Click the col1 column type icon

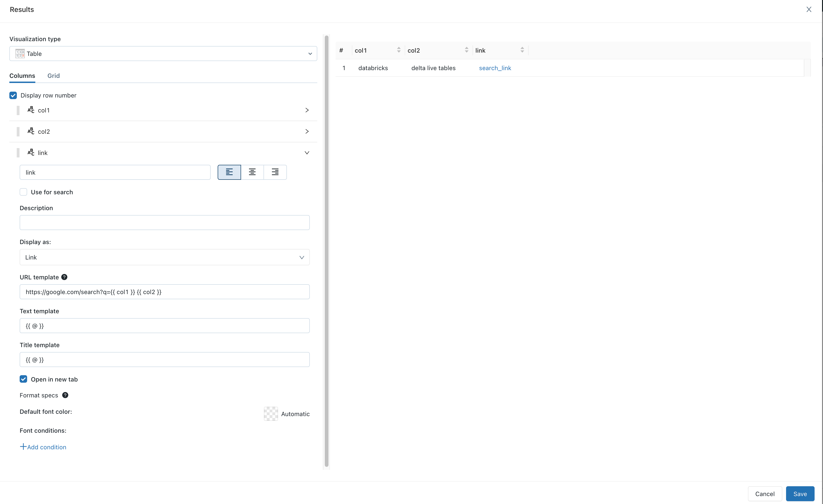click(31, 110)
